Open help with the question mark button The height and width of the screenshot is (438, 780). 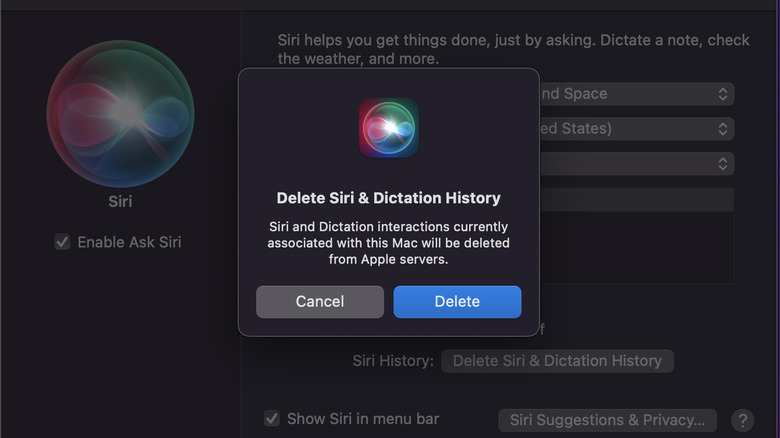(x=742, y=420)
